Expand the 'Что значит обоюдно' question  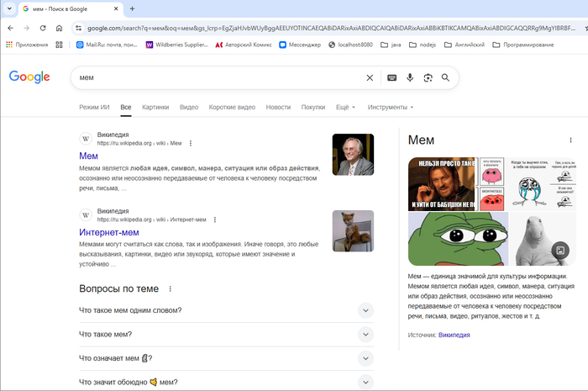226,382
